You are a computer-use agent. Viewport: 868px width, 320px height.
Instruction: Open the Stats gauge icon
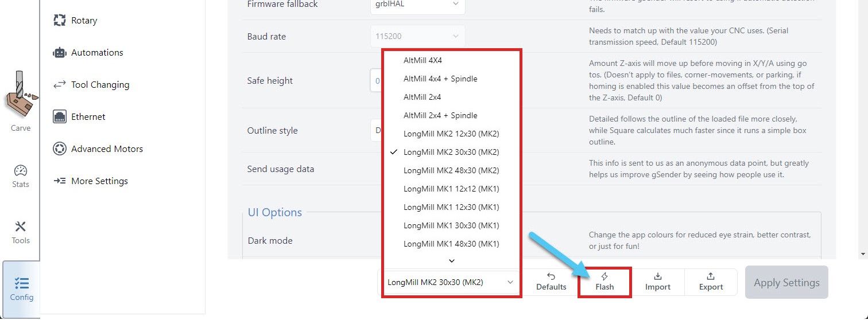tap(21, 171)
